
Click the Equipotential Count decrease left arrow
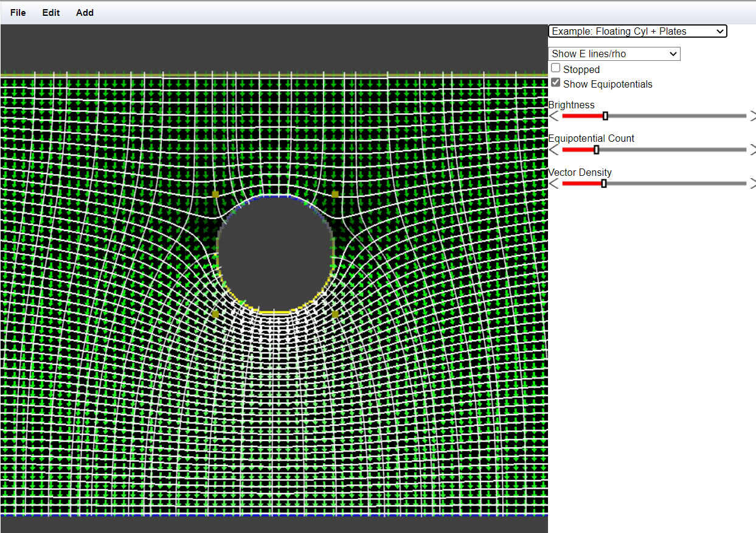tap(553, 149)
